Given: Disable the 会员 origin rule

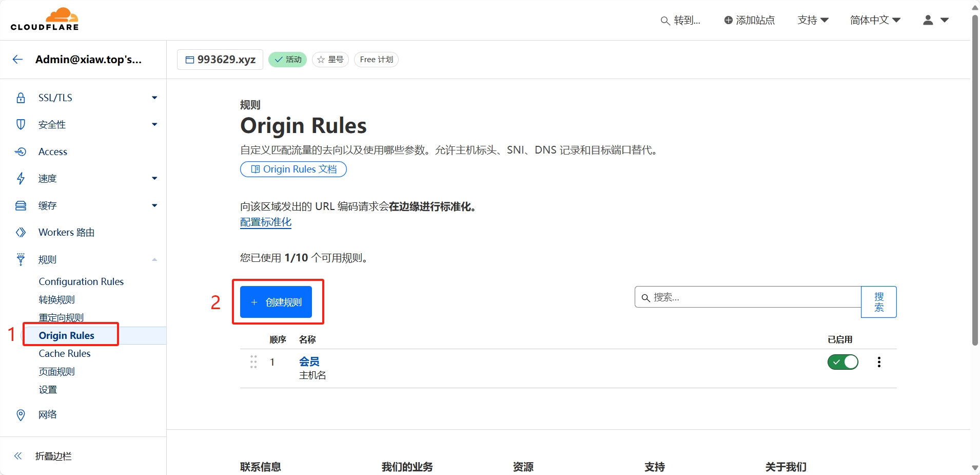Looking at the screenshot, I should [842, 362].
